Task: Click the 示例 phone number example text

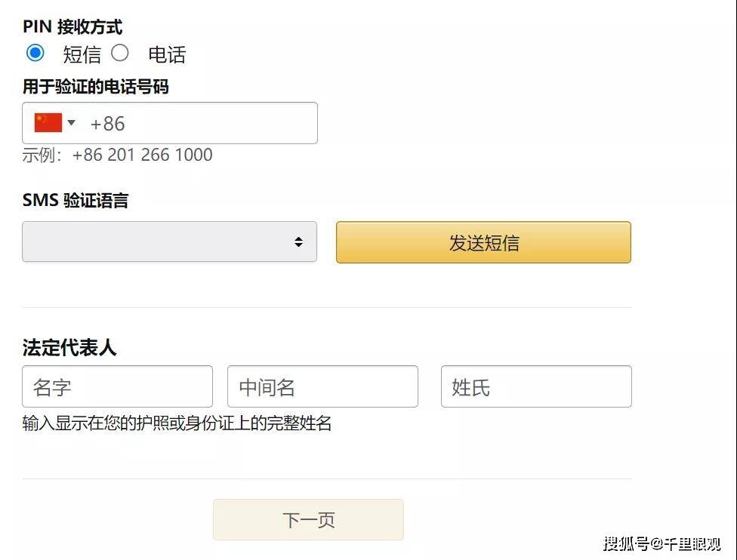Action: (117, 155)
